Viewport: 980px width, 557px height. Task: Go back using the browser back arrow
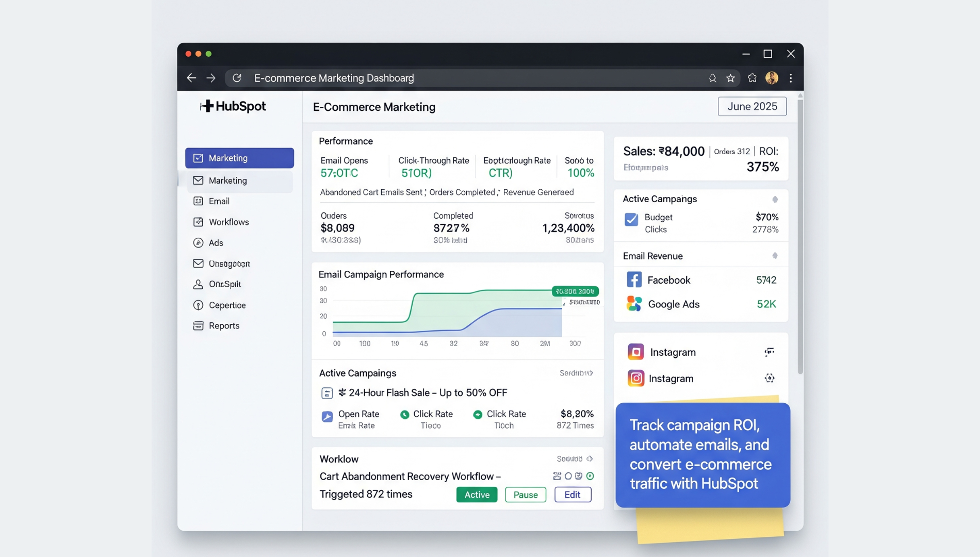pos(191,78)
